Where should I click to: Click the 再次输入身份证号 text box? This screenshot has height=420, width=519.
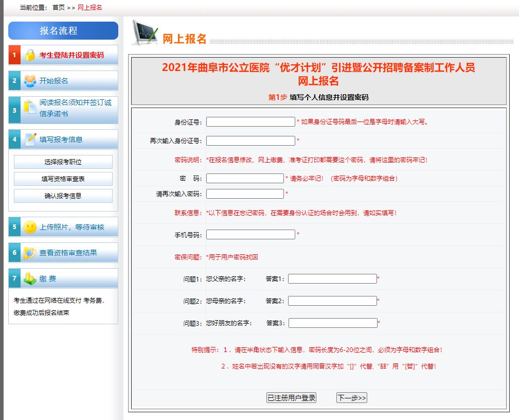point(250,141)
